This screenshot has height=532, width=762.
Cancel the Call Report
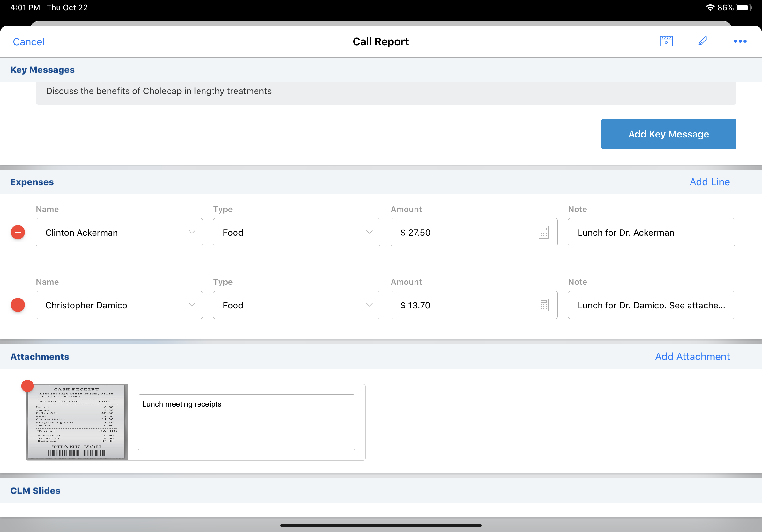point(28,42)
